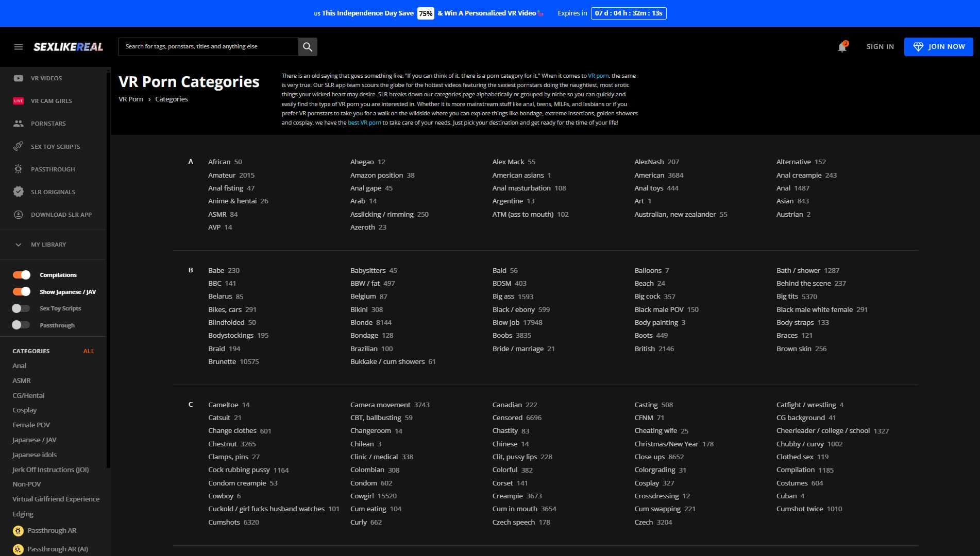Click the 75% discount badge
The height and width of the screenshot is (556, 980).
[426, 13]
